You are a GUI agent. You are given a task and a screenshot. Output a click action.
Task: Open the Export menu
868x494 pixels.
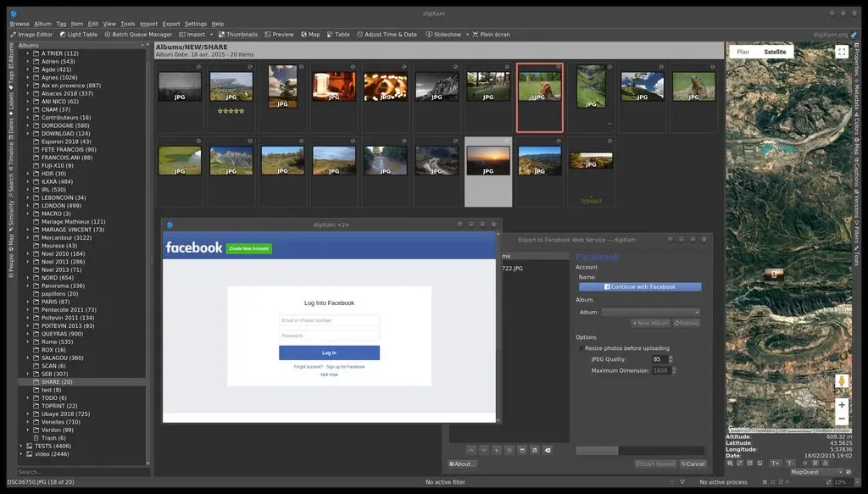click(170, 24)
